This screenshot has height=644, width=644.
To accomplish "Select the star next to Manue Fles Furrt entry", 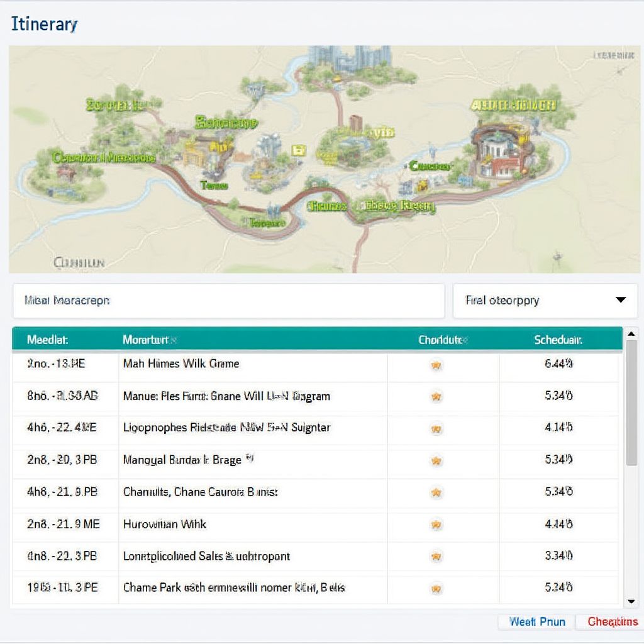I will [x=435, y=396].
